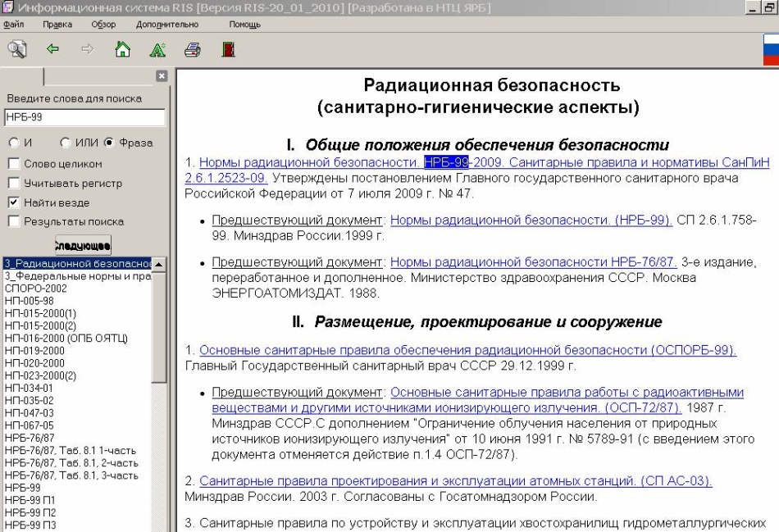Screen dimensions: 779x532
Task: Open the ОСПОРБ-99 sanitary rules link
Action: pos(467,350)
